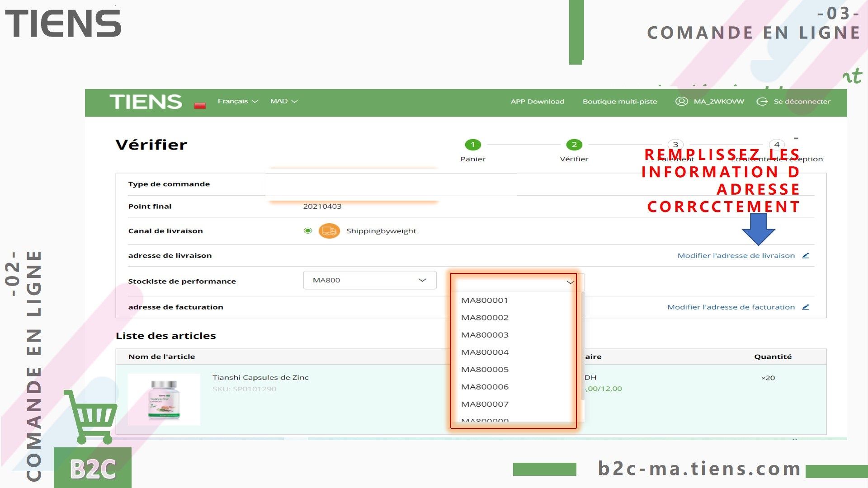Select the Shippingbyweight radio button
The width and height of the screenshot is (868, 488).
pyautogui.click(x=308, y=231)
